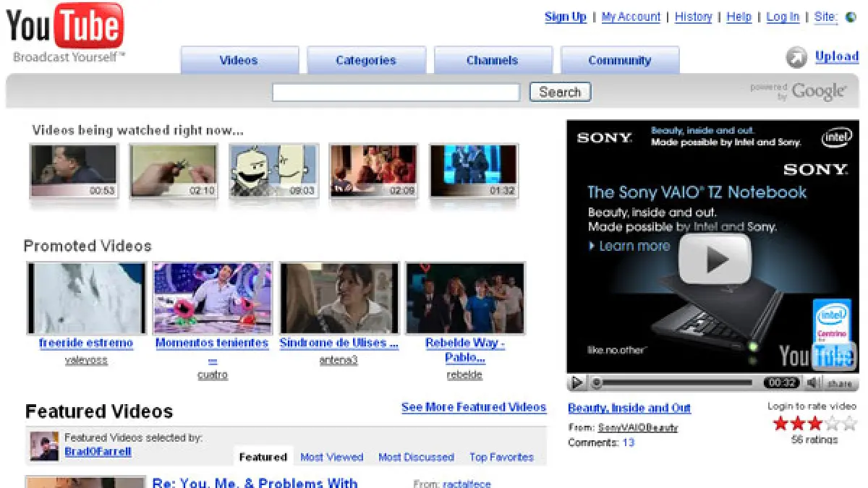Click the Upload arrow icon
Screen dimensions: 868x488
tap(797, 57)
